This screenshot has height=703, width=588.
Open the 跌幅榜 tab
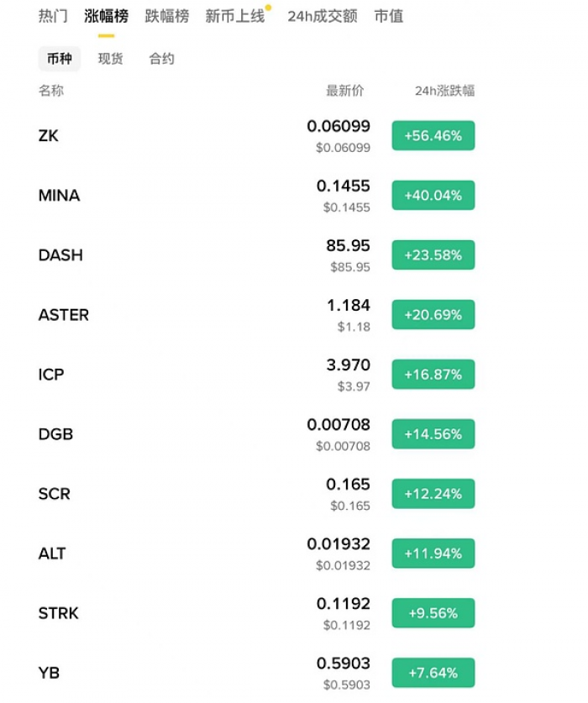(166, 16)
